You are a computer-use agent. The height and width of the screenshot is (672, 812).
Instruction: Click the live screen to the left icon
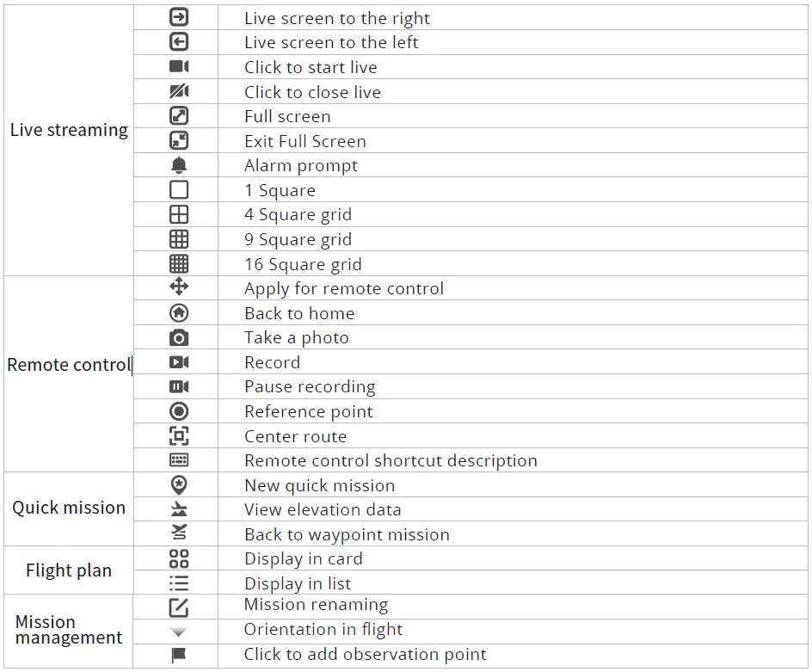click(179, 42)
